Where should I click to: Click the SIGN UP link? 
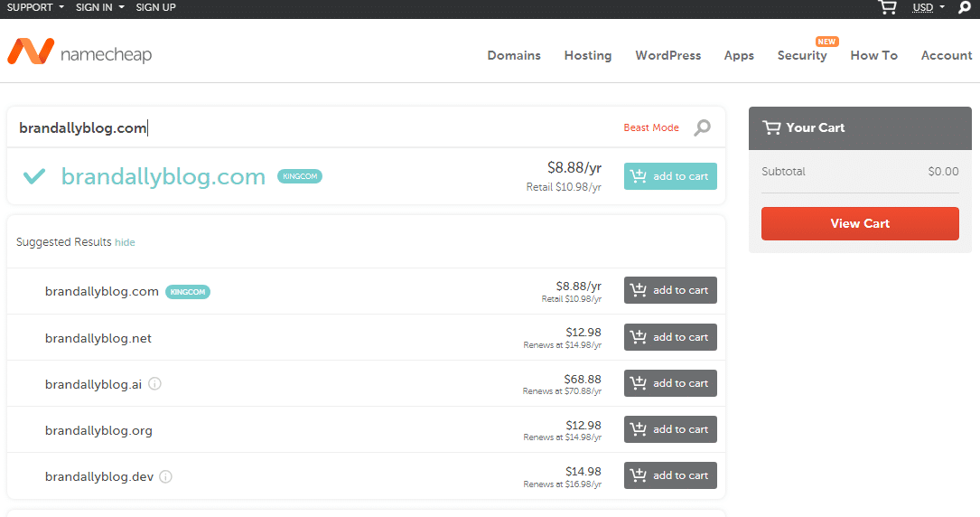click(155, 7)
